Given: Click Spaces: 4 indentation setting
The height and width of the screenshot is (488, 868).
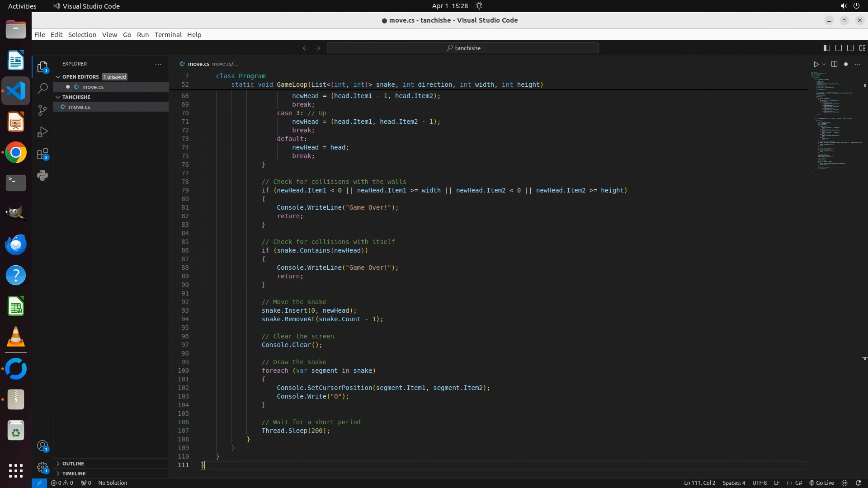Looking at the screenshot, I should [733, 483].
